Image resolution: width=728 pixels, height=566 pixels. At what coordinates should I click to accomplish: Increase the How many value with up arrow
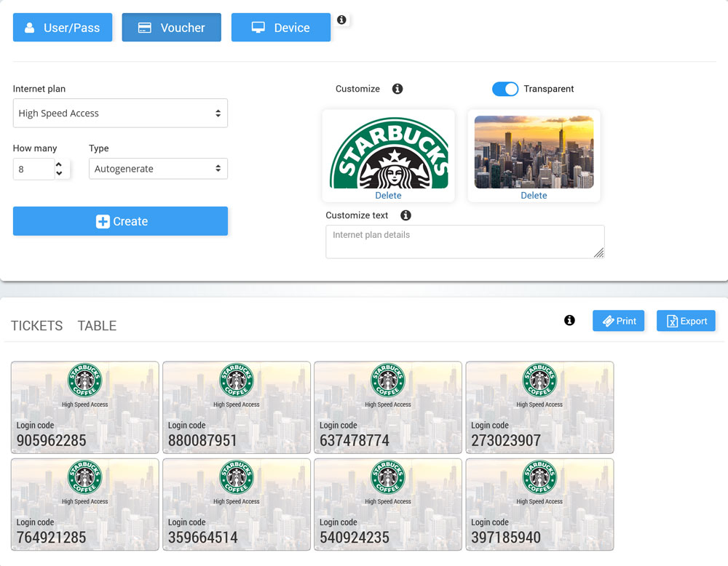click(59, 164)
